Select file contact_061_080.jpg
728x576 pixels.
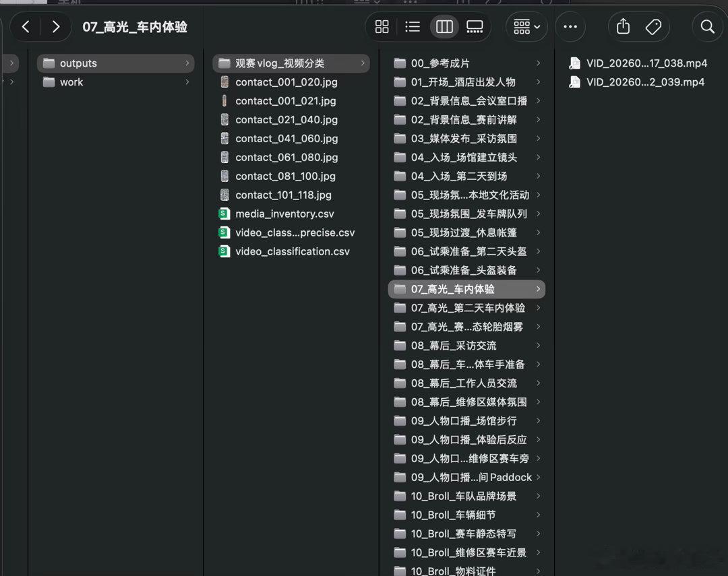[x=291, y=158]
